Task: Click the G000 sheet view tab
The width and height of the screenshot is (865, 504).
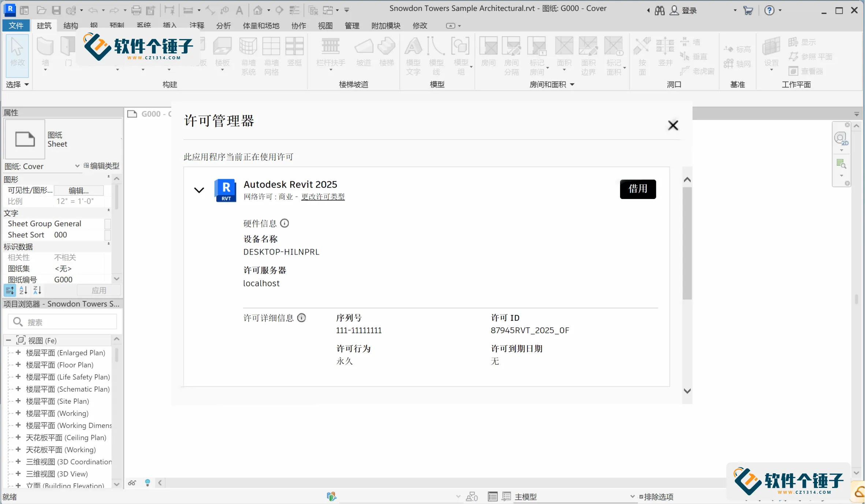Action: (149, 114)
